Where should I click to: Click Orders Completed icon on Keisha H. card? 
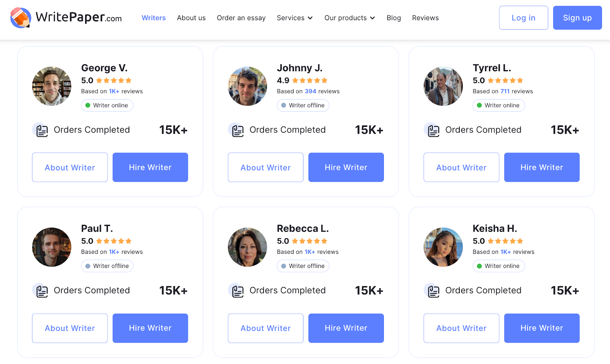point(433,291)
